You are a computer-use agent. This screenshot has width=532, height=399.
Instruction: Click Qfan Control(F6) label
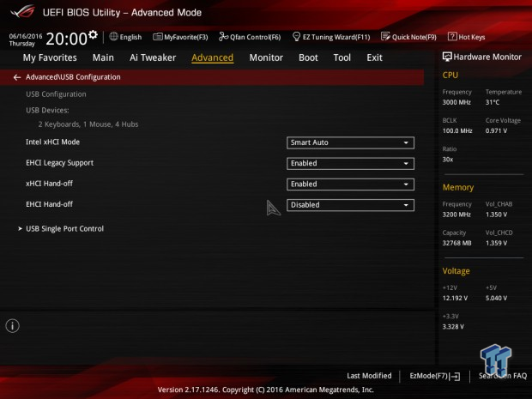256,37
